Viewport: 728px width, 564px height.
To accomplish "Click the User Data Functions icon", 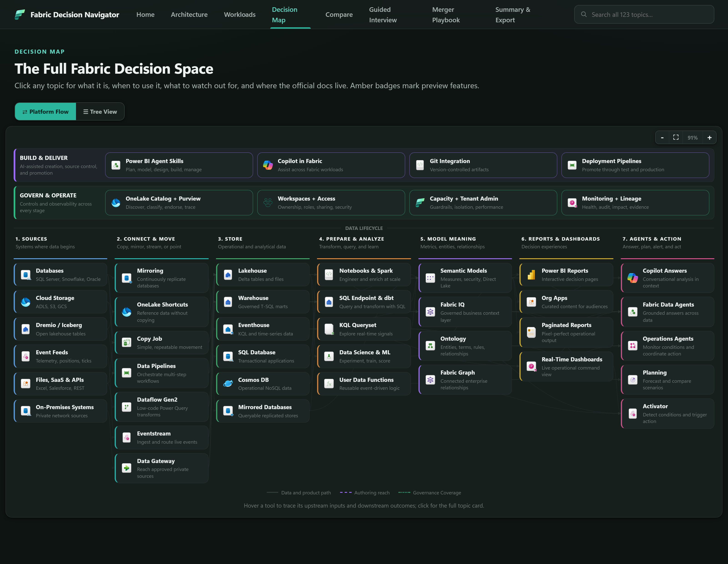I will coord(329,384).
